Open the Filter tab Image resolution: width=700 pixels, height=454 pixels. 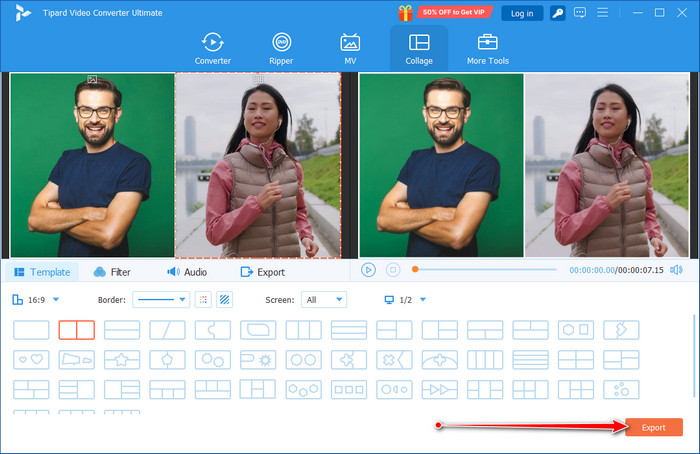coord(112,272)
